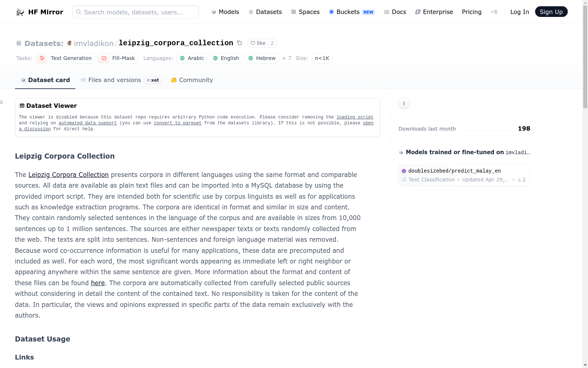The image size is (588, 368).
Task: Filter by the Text Generation task tag
Action: (x=65, y=58)
